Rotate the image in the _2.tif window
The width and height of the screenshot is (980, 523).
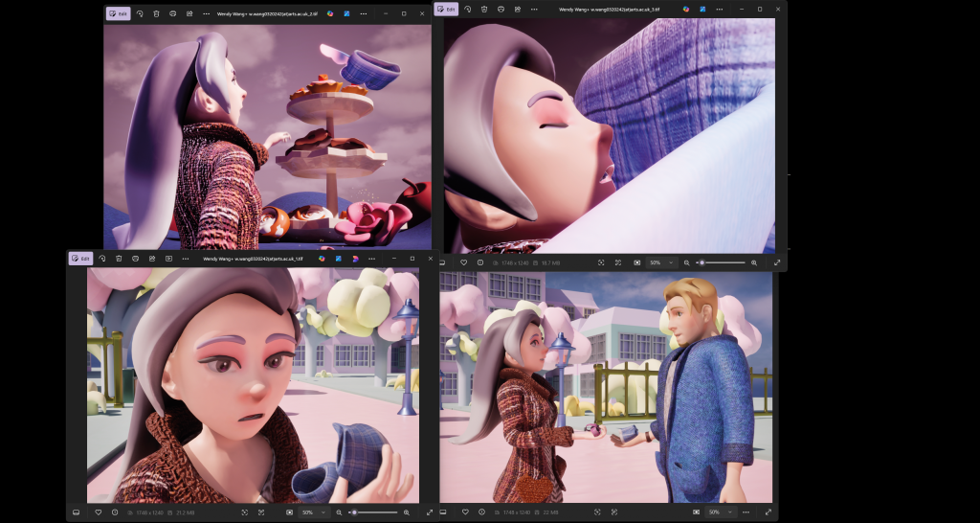point(140,14)
